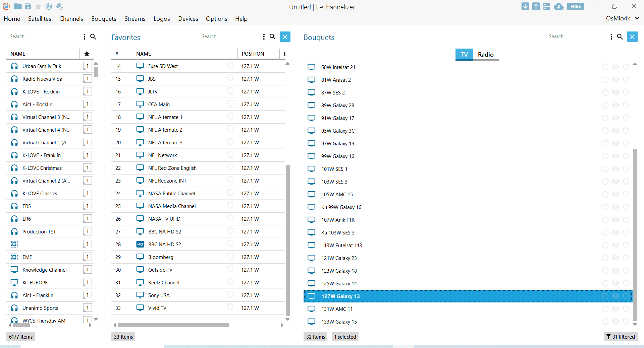Open the Bouquets search options three-dot menu

611,37
